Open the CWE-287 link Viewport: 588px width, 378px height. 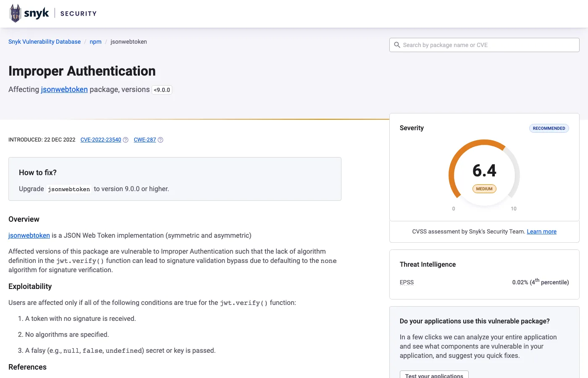(x=144, y=139)
